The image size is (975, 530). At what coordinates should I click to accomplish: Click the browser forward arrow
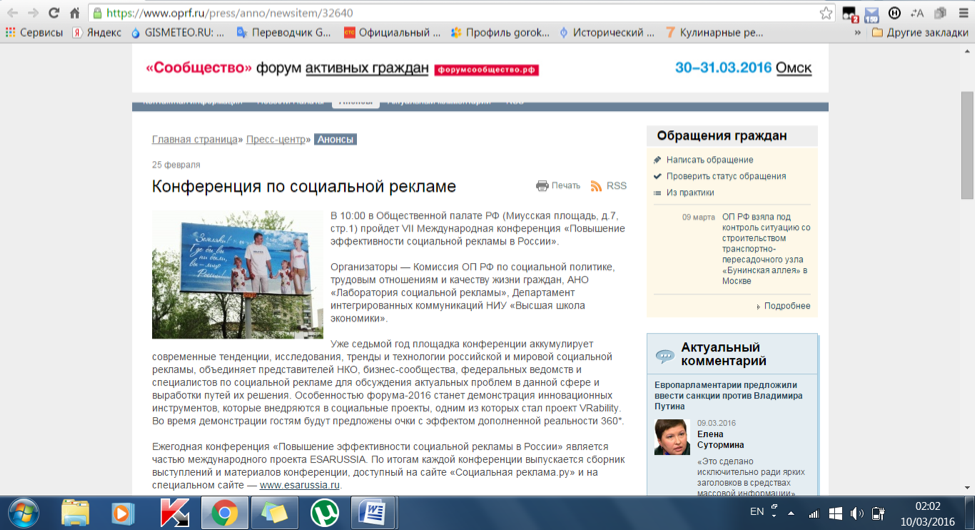[32, 13]
